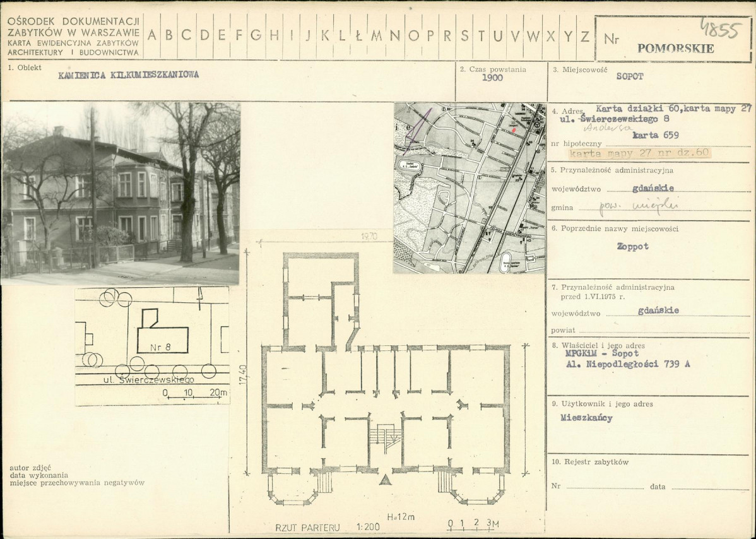Click the handwritten number 4855
This screenshot has width=756, height=539.
point(719,29)
